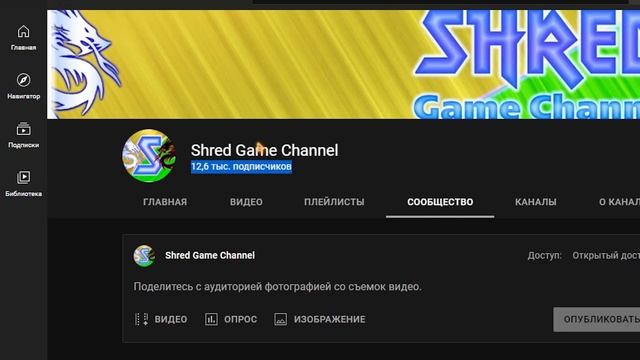Switch to the КАНАЛЫ tab
This screenshot has width=640, height=360.
[536, 202]
